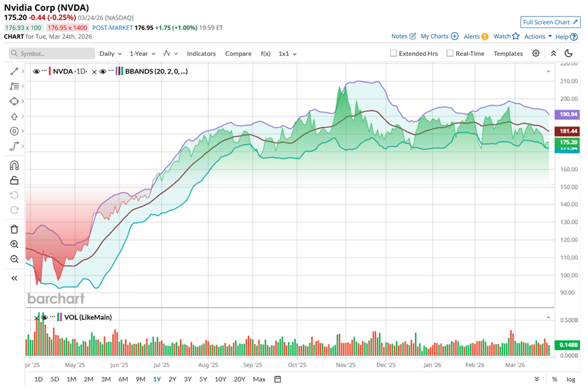
Task: Open the Help question mark icon
Action: pos(574,36)
